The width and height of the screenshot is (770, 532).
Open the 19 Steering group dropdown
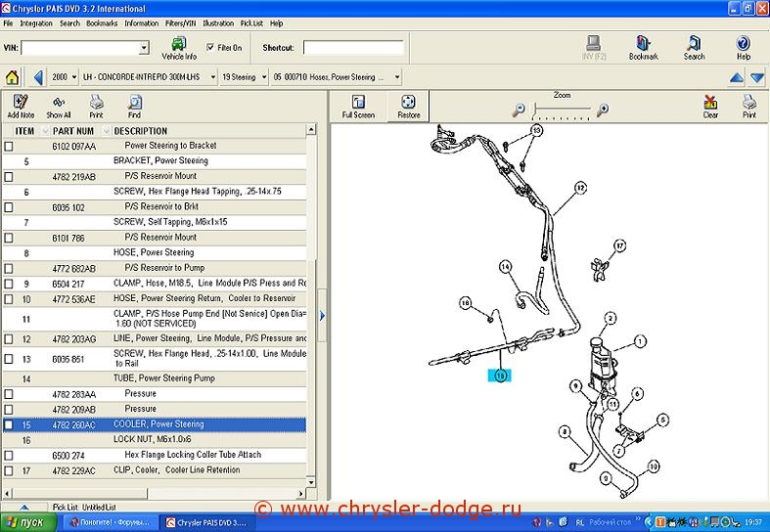pyautogui.click(x=264, y=77)
